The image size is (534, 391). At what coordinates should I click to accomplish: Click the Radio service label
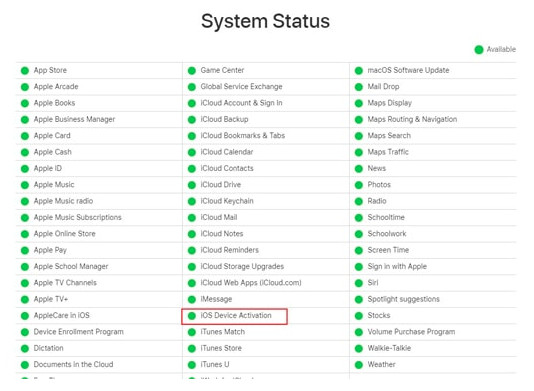click(377, 201)
